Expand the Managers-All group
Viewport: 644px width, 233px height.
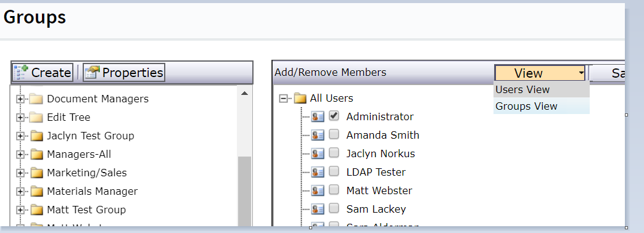pos(20,154)
